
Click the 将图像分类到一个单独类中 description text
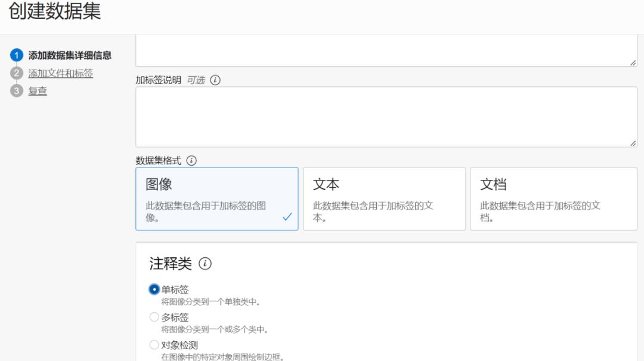point(210,302)
